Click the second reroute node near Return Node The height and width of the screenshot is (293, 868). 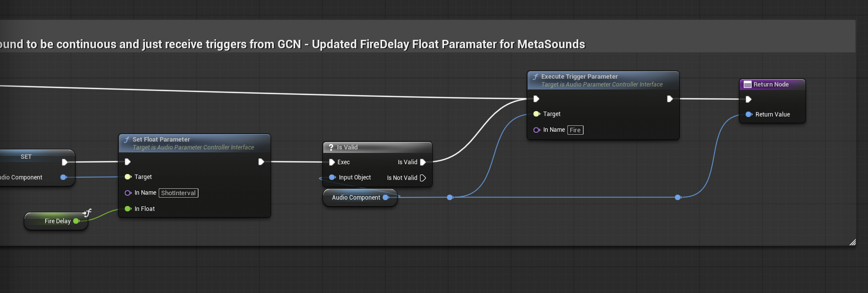point(678,198)
